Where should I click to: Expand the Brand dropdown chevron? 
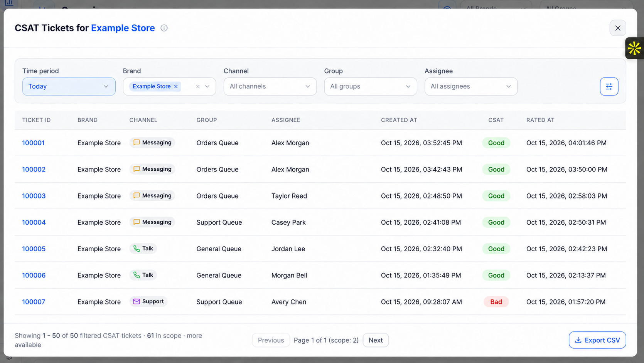tap(207, 86)
